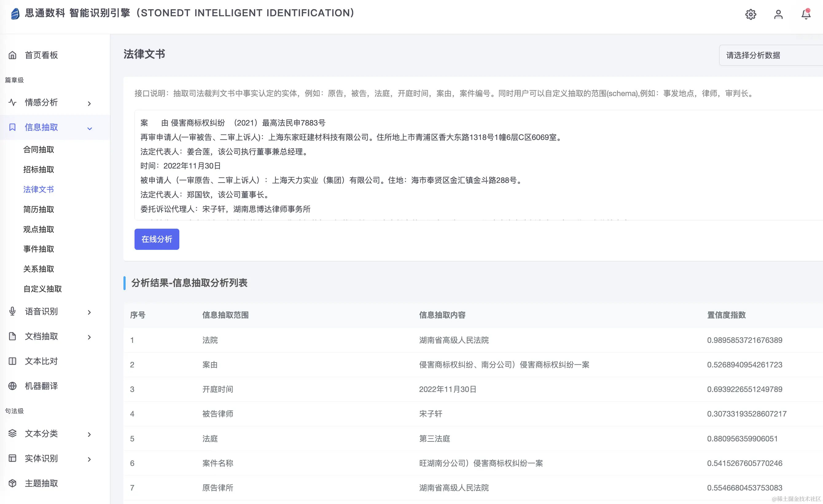
Task: Open notifications bell icon
Action: pyautogui.click(x=805, y=14)
